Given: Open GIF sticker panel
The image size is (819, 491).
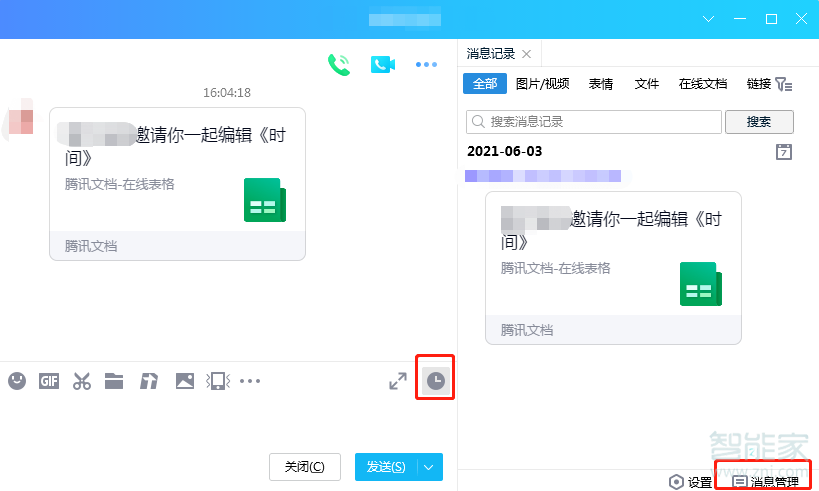Looking at the screenshot, I should pyautogui.click(x=49, y=381).
